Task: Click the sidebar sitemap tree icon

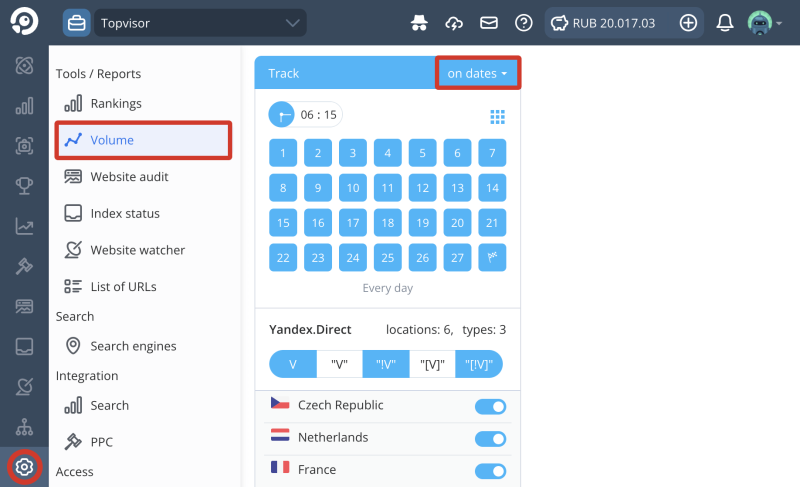Action: [x=24, y=426]
